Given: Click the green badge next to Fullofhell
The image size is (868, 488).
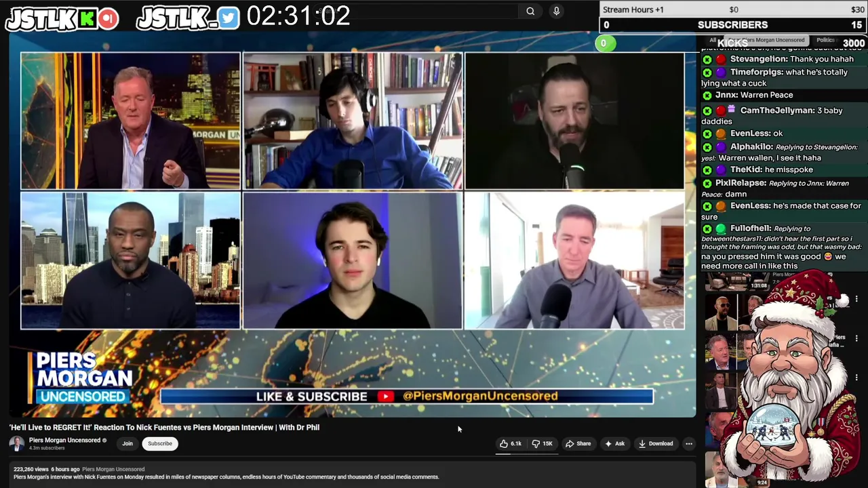Looking at the screenshot, I should (x=721, y=229).
